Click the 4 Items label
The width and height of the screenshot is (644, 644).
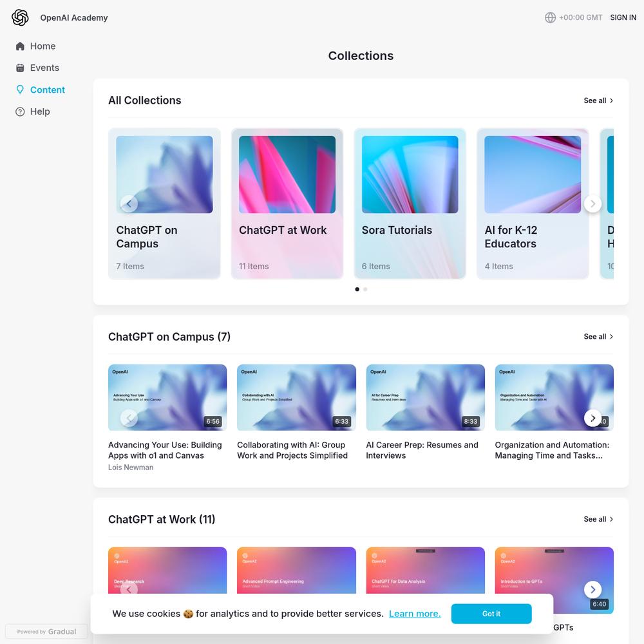click(x=498, y=266)
